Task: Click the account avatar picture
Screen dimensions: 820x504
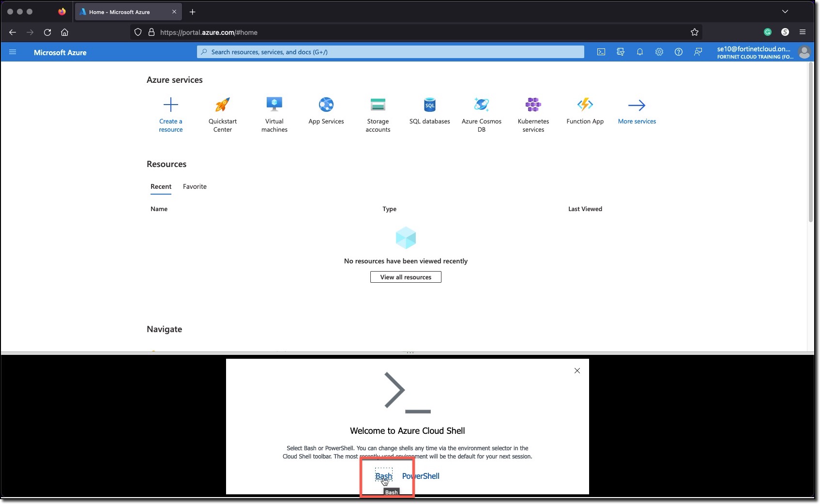Action: [805, 52]
